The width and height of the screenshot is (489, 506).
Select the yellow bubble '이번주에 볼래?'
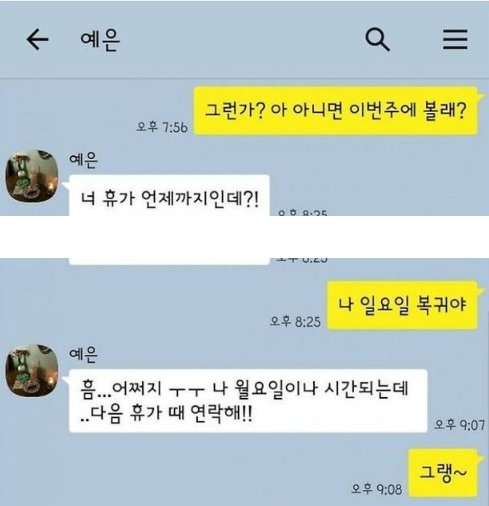336,110
